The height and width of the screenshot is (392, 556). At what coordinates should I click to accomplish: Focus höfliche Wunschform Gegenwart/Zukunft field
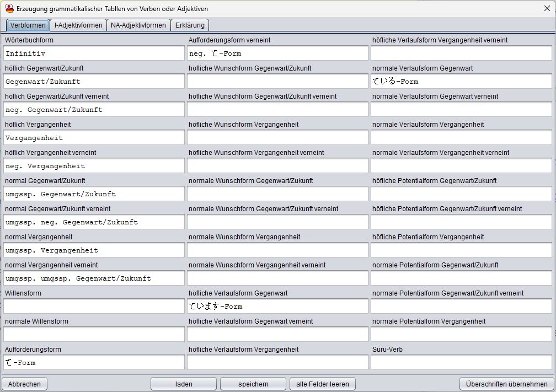pos(277,82)
